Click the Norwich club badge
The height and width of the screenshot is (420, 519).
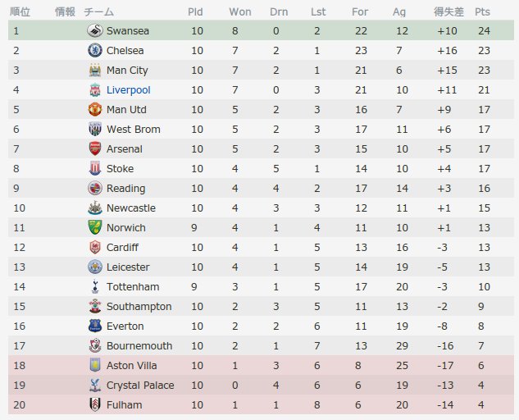pos(94,228)
